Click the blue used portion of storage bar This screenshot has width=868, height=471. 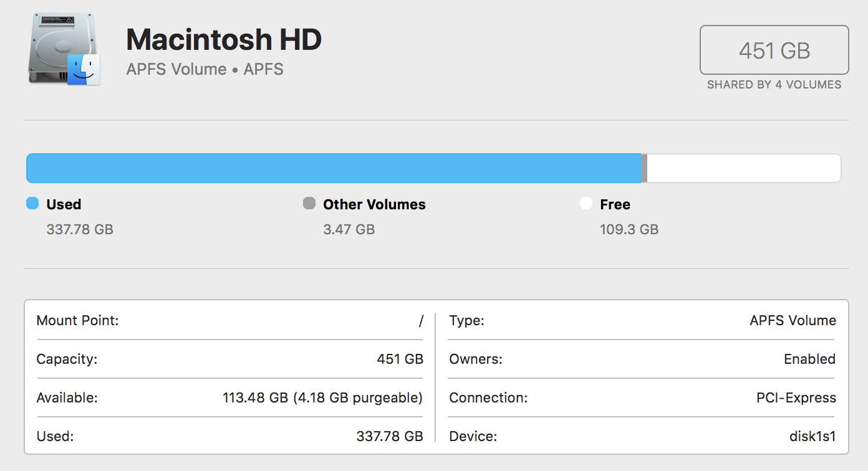tap(334, 168)
